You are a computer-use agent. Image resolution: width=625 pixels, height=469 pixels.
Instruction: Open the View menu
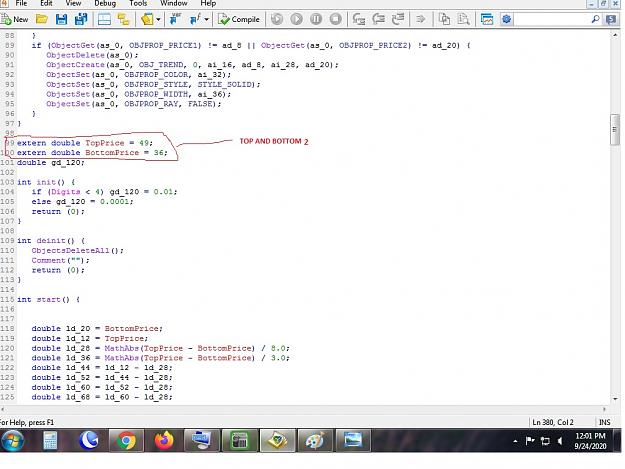pyautogui.click(x=73, y=4)
